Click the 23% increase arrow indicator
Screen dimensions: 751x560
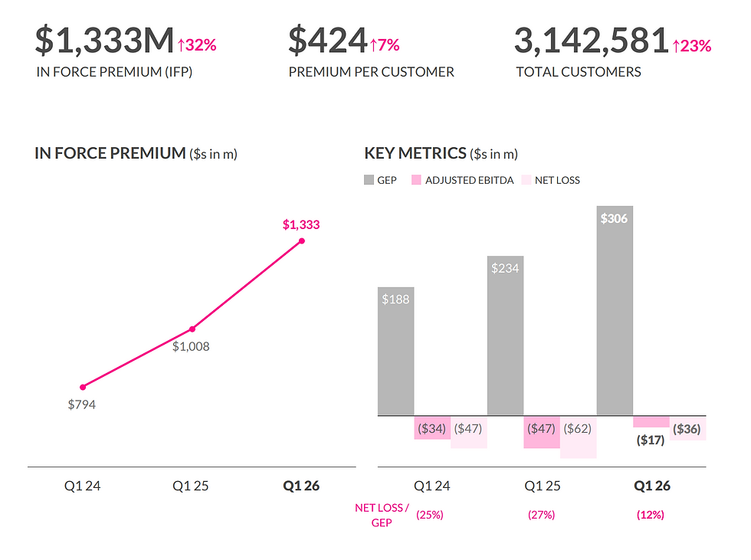tap(691, 46)
